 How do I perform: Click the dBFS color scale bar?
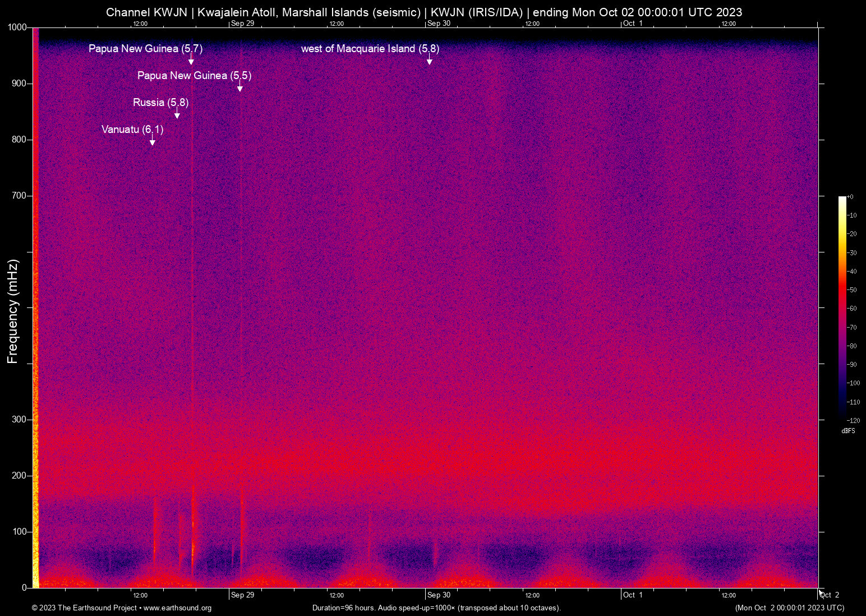[842, 307]
